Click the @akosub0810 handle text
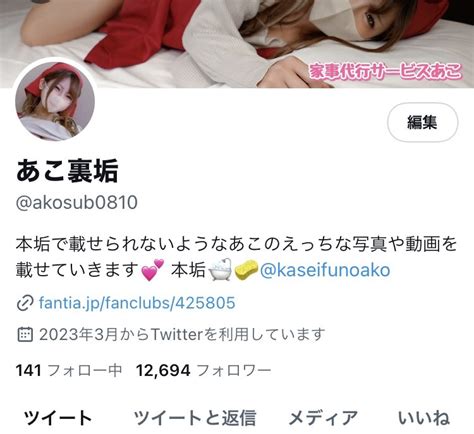This screenshot has height=434, width=474. click(77, 202)
